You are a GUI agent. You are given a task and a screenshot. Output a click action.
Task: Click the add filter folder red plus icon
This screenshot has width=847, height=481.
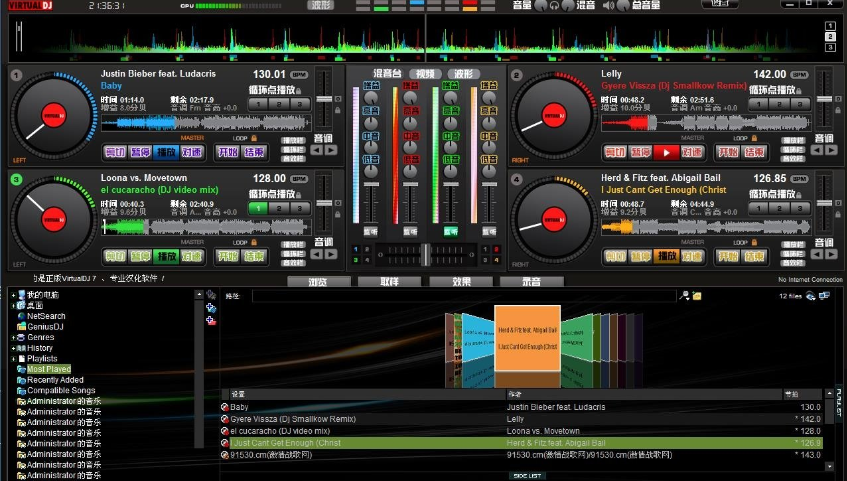pyautogui.click(x=211, y=320)
